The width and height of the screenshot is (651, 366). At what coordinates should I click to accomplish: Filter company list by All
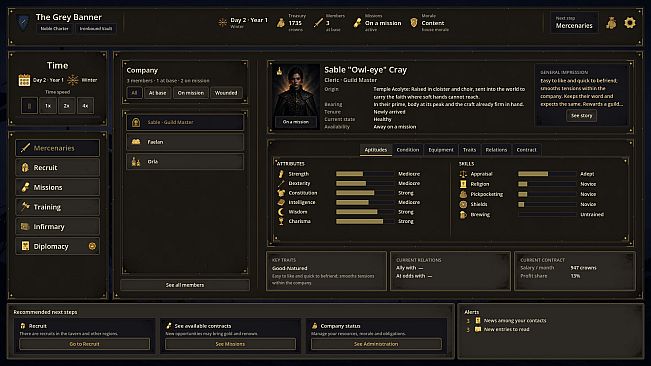(x=134, y=93)
